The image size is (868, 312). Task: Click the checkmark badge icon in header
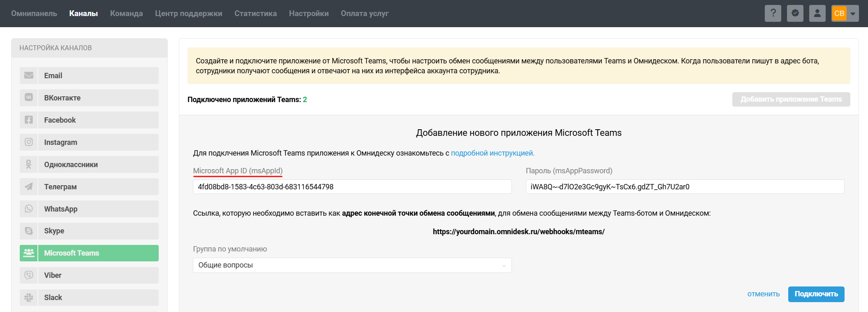[795, 13]
